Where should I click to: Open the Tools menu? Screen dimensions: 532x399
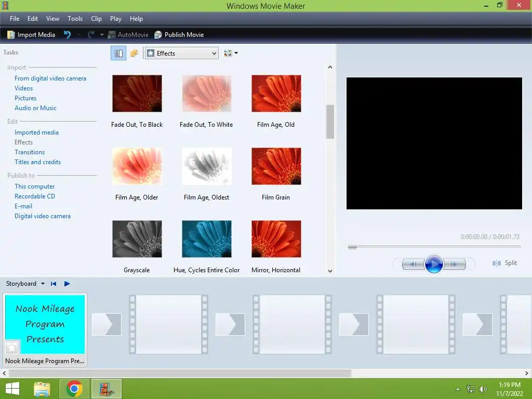75,19
